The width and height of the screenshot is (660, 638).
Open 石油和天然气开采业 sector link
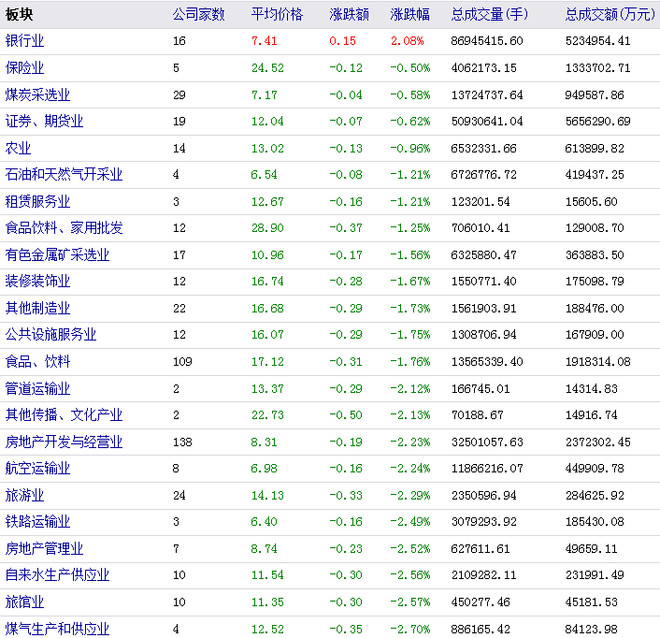coord(64,174)
